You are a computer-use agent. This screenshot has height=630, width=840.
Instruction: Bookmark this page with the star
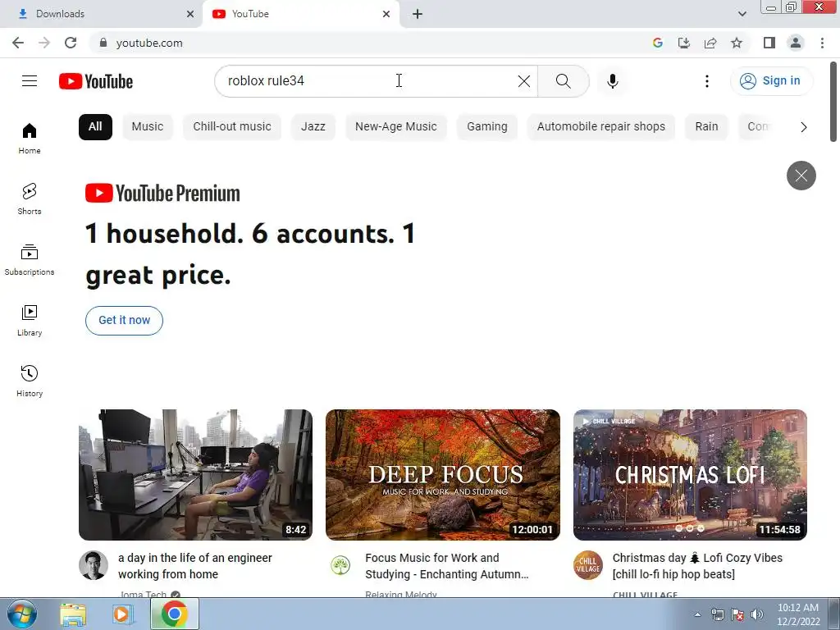[x=737, y=43]
